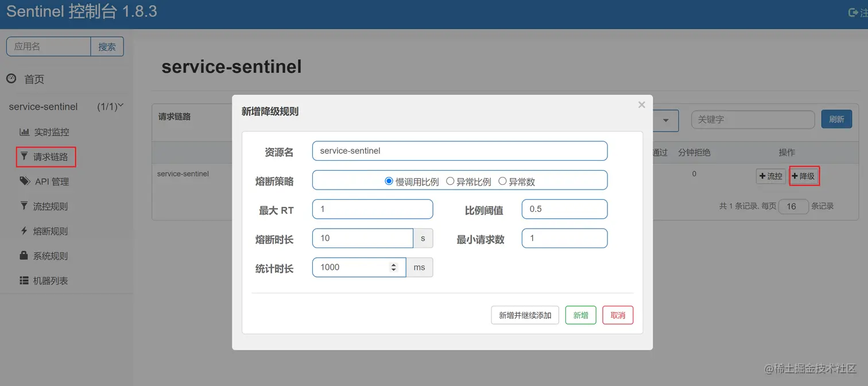Click the 资源名 input field

[460, 151]
